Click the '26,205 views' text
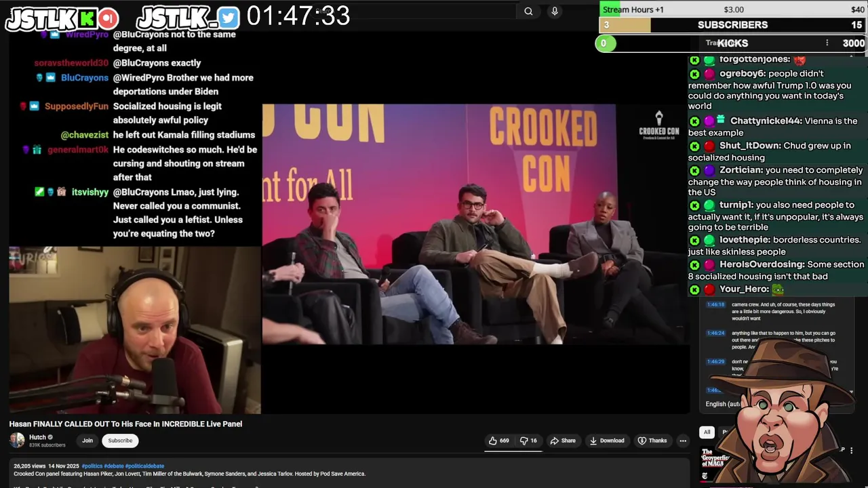 pyautogui.click(x=29, y=466)
